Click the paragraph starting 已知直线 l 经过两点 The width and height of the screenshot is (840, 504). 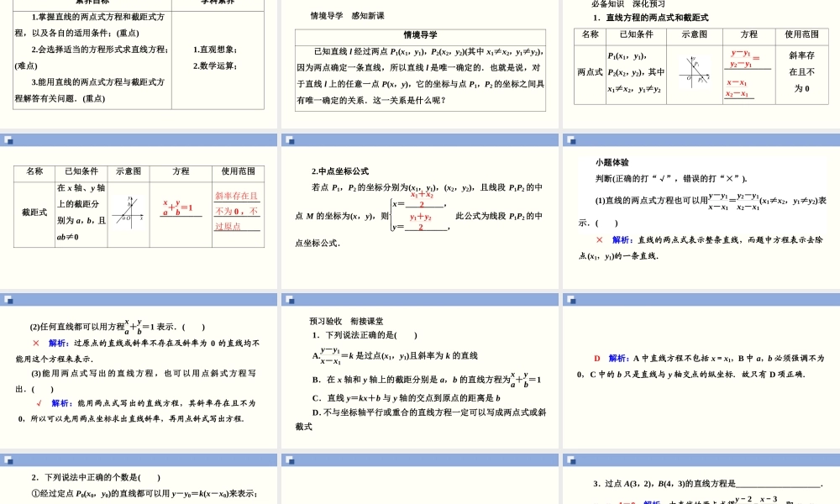421,76
